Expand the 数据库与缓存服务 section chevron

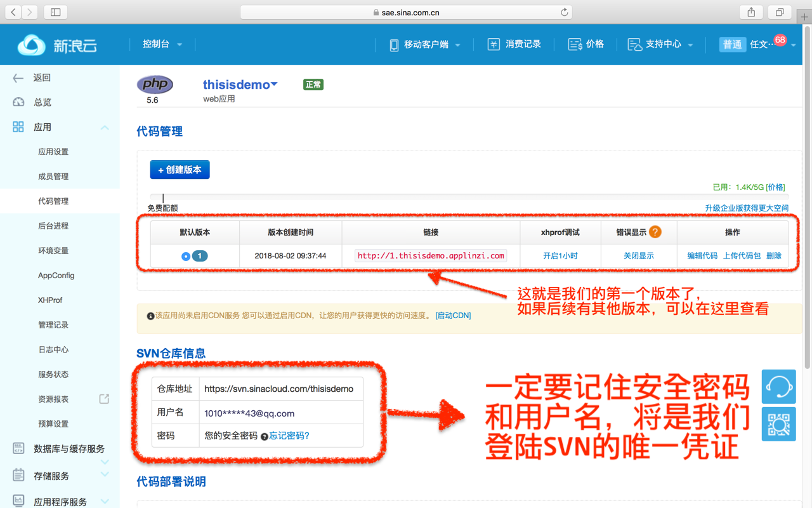coord(105,461)
